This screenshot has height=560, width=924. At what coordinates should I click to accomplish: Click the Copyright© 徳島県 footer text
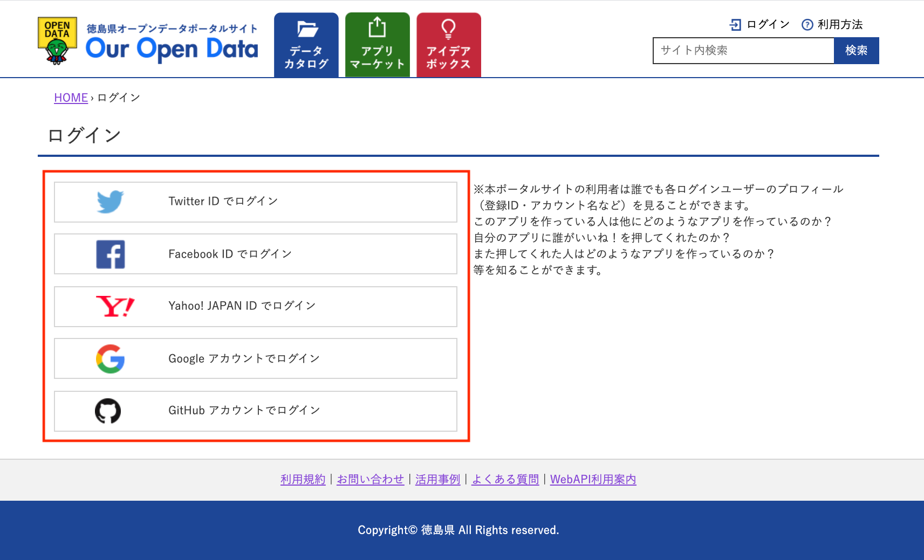click(x=458, y=530)
